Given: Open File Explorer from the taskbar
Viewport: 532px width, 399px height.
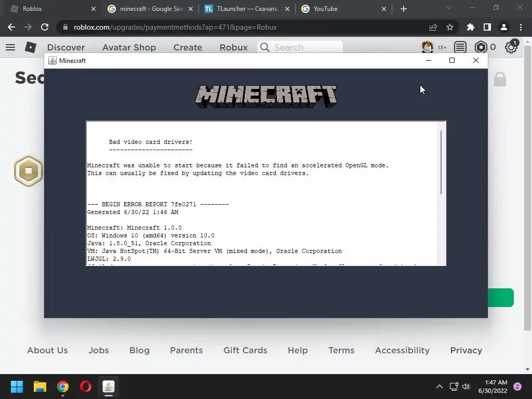Looking at the screenshot, I should pyautogui.click(x=39, y=387).
